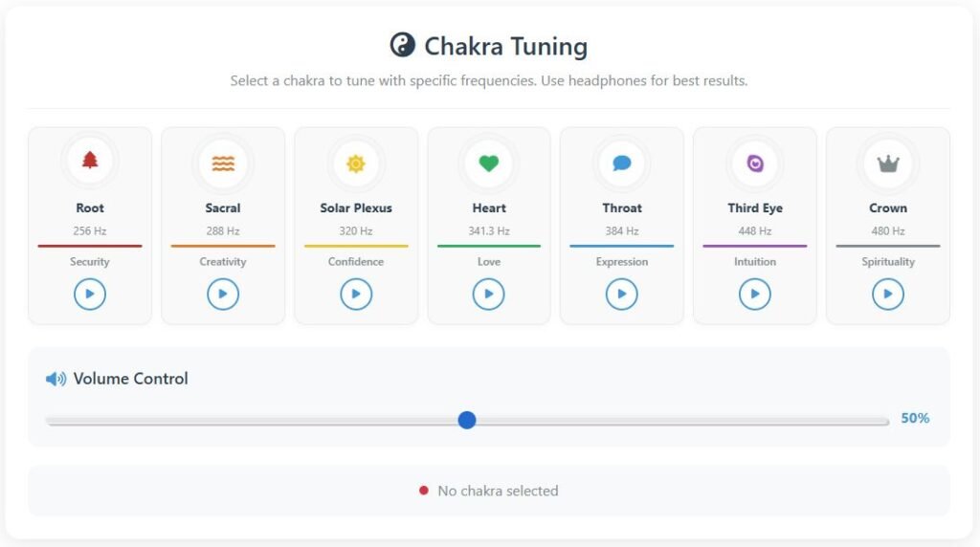The image size is (980, 547).
Task: Click the volume slider handle
Action: tap(467, 420)
